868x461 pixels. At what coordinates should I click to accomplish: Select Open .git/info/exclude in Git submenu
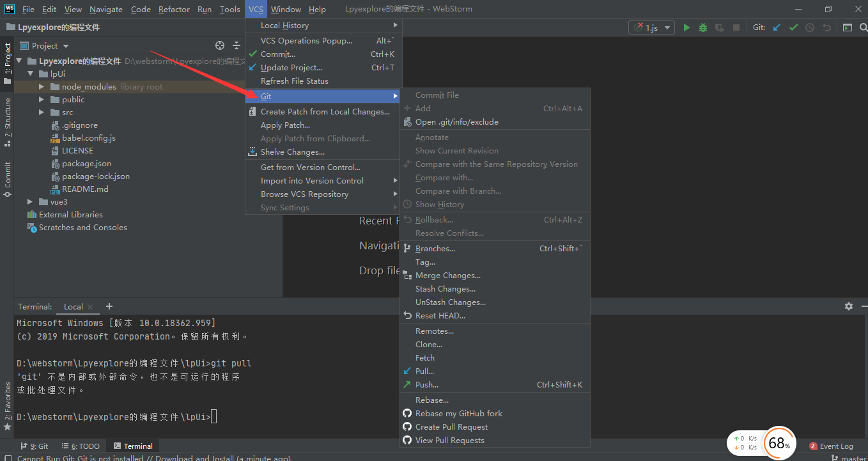tap(495, 122)
